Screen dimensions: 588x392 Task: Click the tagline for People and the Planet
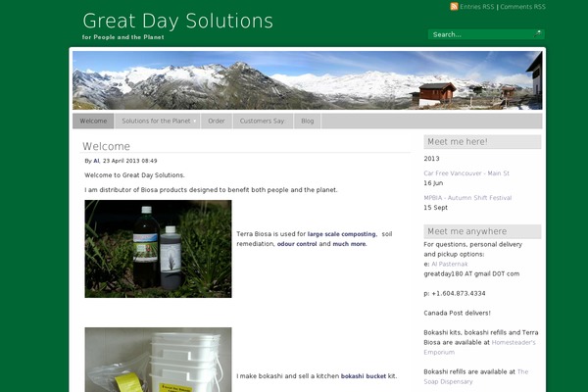tap(123, 37)
